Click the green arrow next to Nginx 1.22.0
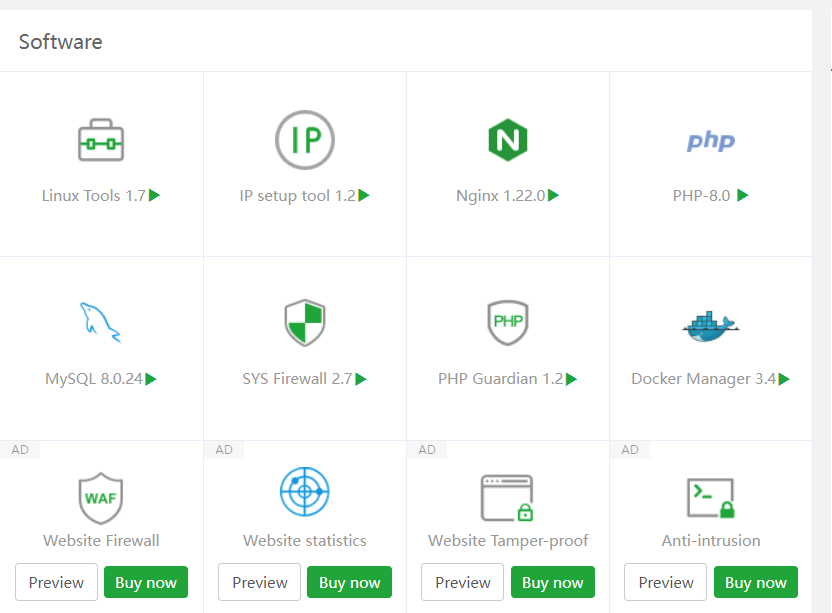The width and height of the screenshot is (832, 613). click(553, 195)
